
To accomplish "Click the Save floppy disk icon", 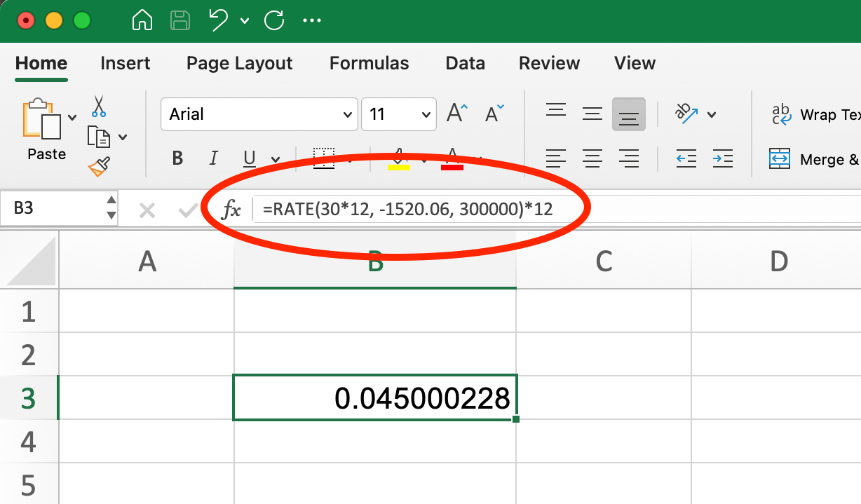I will click(181, 20).
